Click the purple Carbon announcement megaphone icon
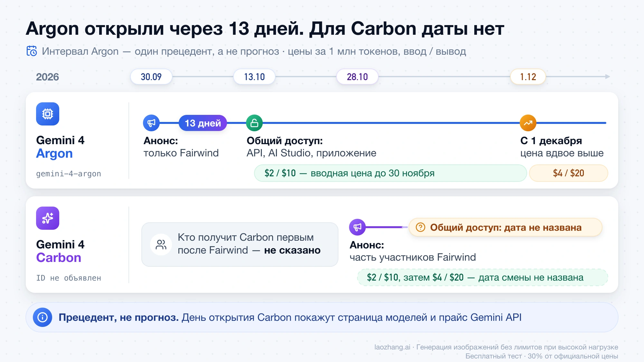 coord(357,227)
